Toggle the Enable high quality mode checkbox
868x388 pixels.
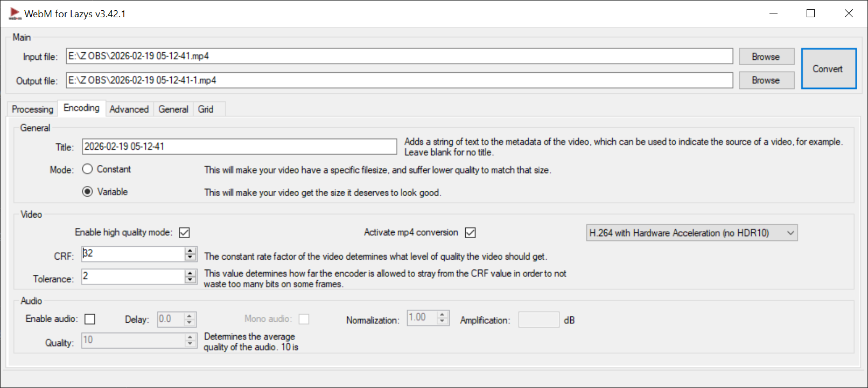point(184,233)
